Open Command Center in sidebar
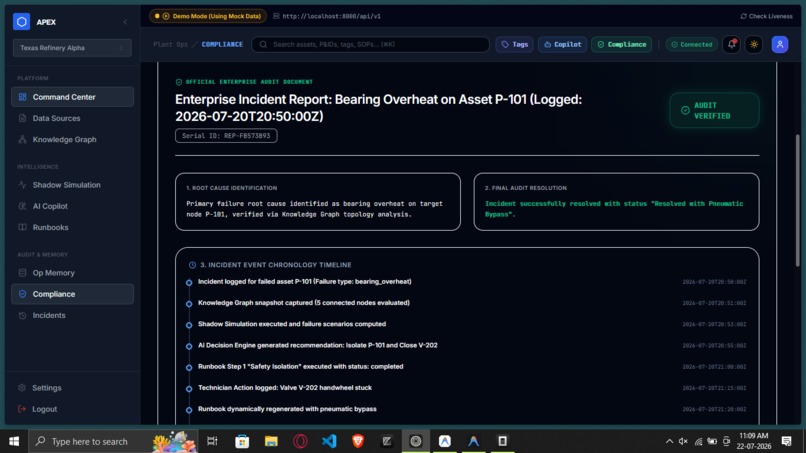The image size is (806, 453). tap(72, 97)
